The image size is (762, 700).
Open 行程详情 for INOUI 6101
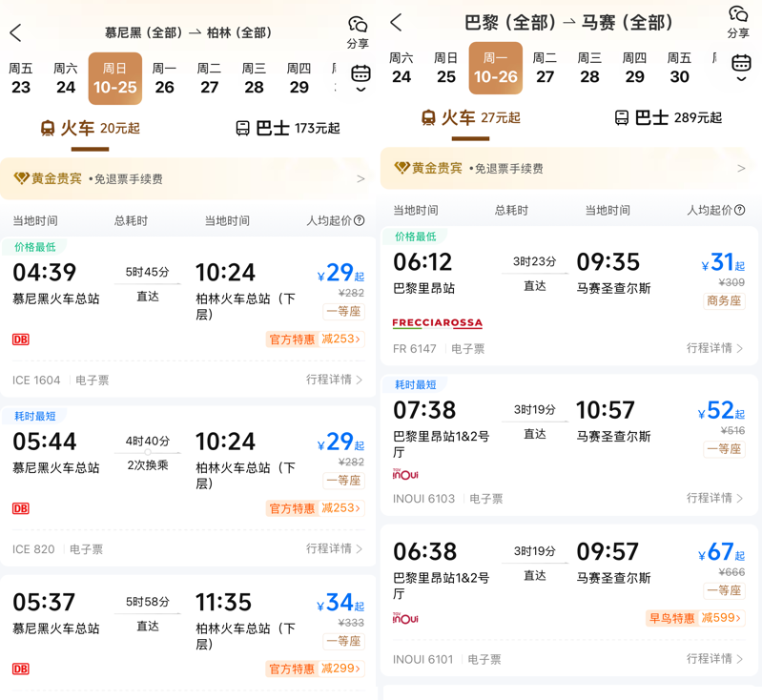(715, 659)
